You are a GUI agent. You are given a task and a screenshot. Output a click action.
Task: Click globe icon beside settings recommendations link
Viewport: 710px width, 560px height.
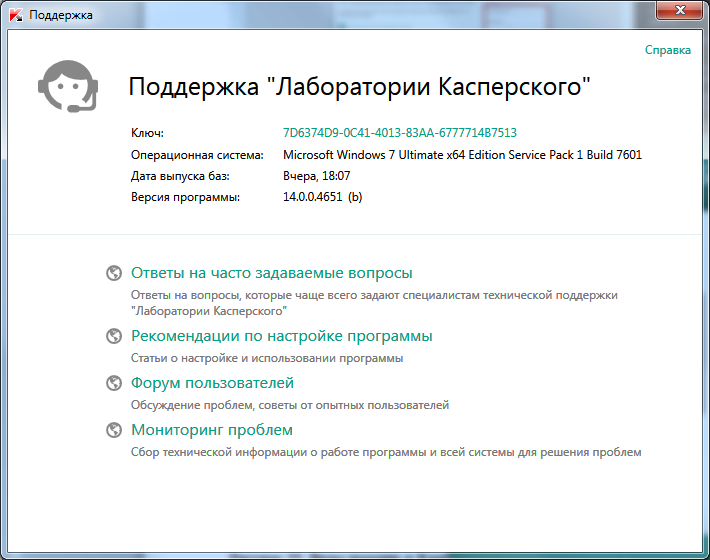[x=114, y=336]
